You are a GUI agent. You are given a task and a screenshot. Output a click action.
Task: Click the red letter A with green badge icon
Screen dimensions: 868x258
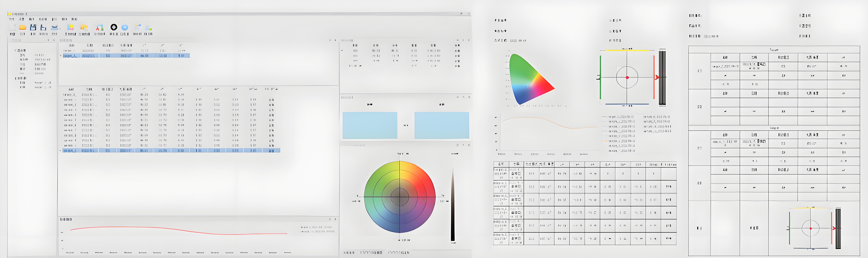(x=99, y=28)
